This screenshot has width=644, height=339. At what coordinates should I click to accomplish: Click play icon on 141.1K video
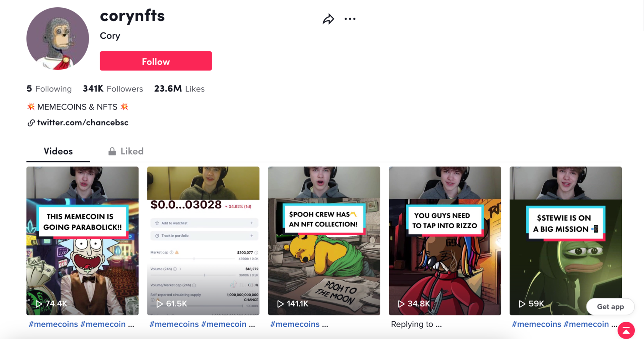click(280, 304)
